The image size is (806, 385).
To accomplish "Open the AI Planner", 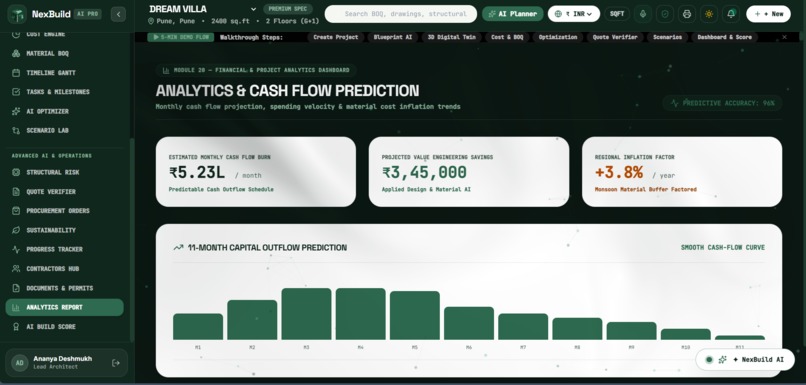I will [x=512, y=14].
